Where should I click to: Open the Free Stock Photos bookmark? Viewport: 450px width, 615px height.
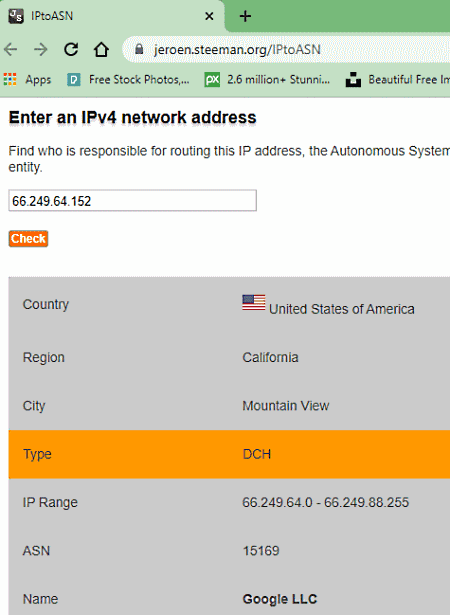[x=128, y=80]
